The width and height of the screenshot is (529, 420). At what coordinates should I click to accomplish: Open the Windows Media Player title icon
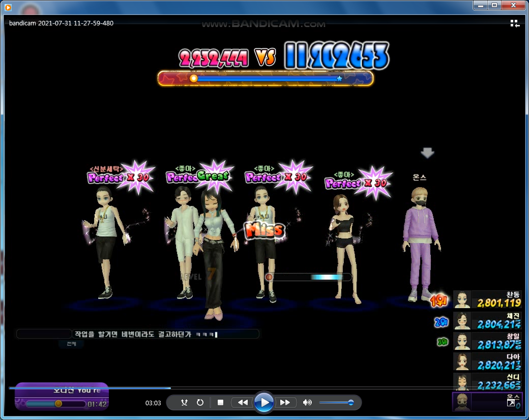(x=8, y=7)
